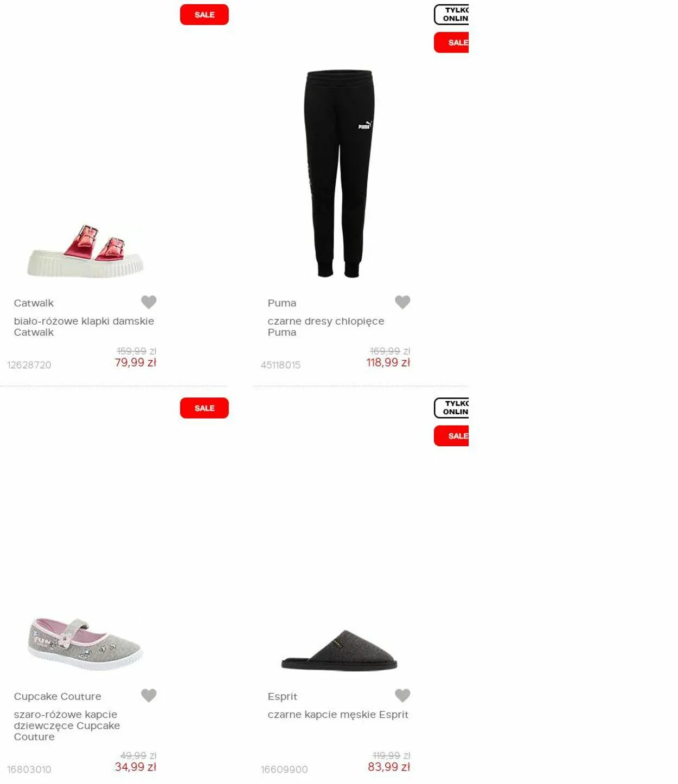Click the 118,99 zł price on Puma pants
This screenshot has width=678, height=784.
click(x=388, y=363)
